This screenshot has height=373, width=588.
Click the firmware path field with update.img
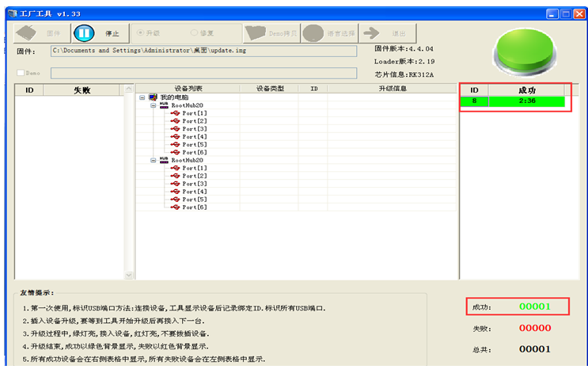pyautogui.click(x=203, y=51)
